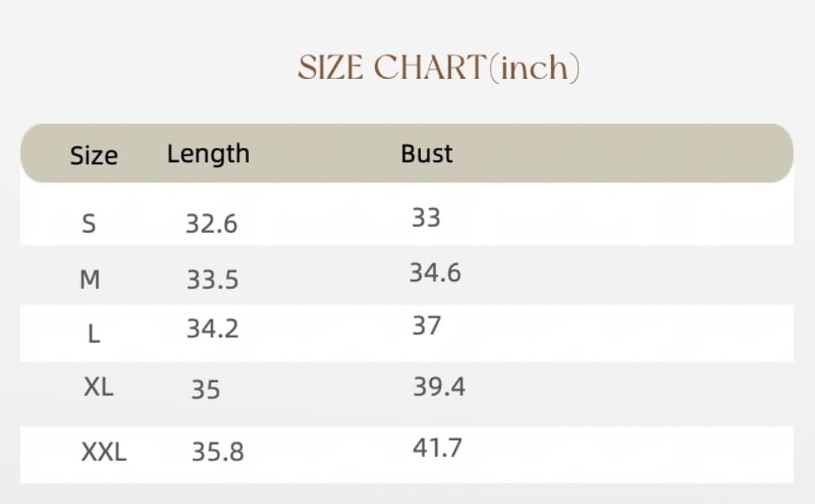Click the XL size label
This screenshot has width=815, height=504.
click(x=98, y=387)
